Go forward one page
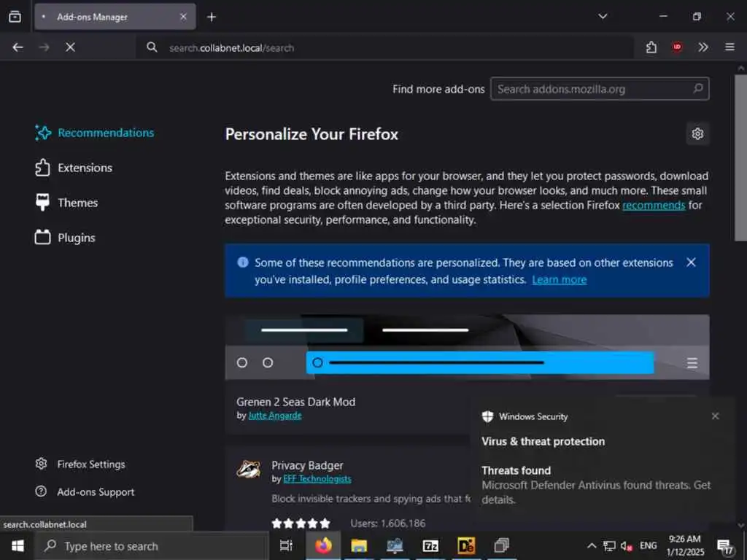The width and height of the screenshot is (747, 560). click(x=44, y=47)
